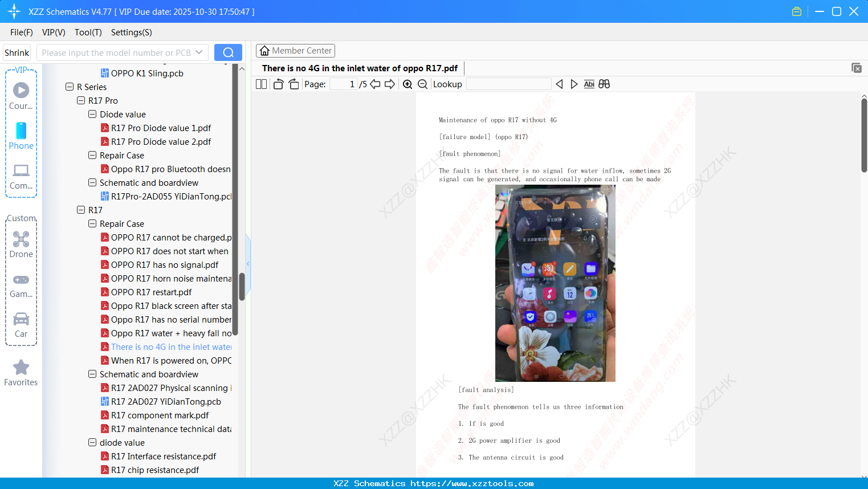The image size is (868, 489).
Task: Click the Car category icon
Action: pyautogui.click(x=21, y=324)
